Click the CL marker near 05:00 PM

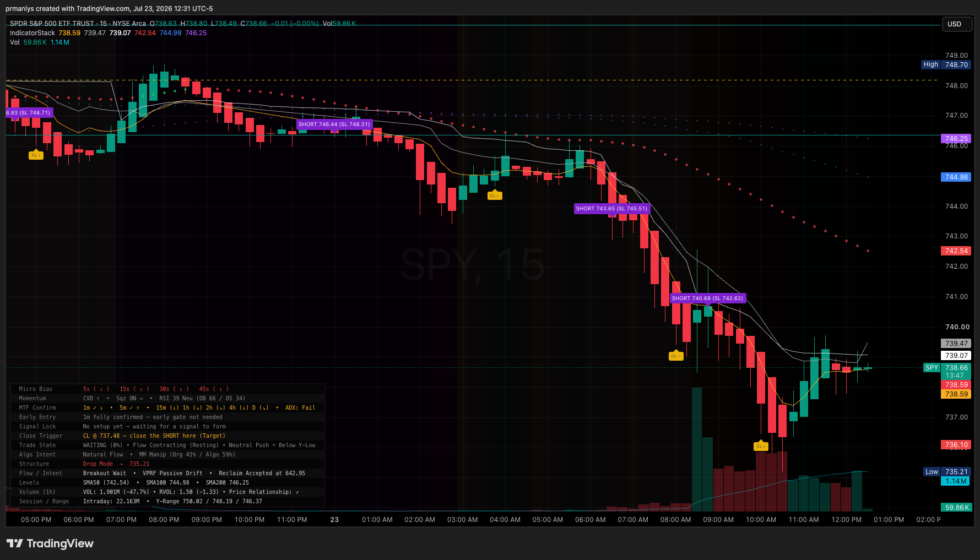(x=36, y=155)
